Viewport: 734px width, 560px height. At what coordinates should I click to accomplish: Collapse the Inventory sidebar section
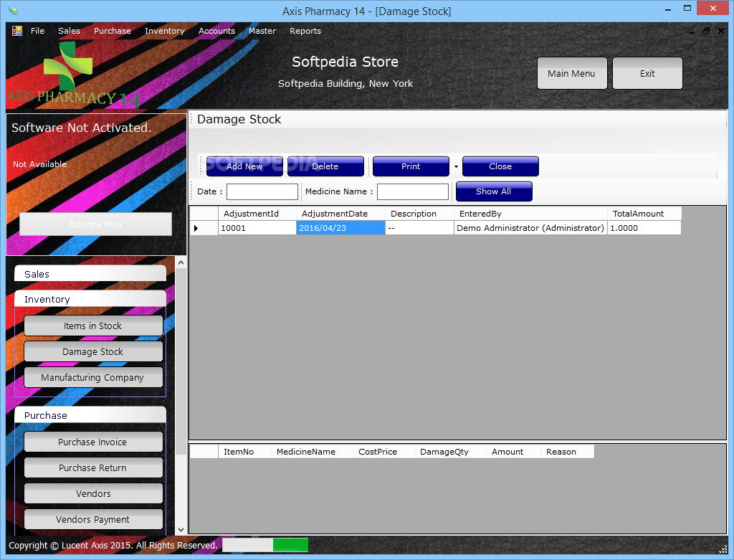coord(90,299)
